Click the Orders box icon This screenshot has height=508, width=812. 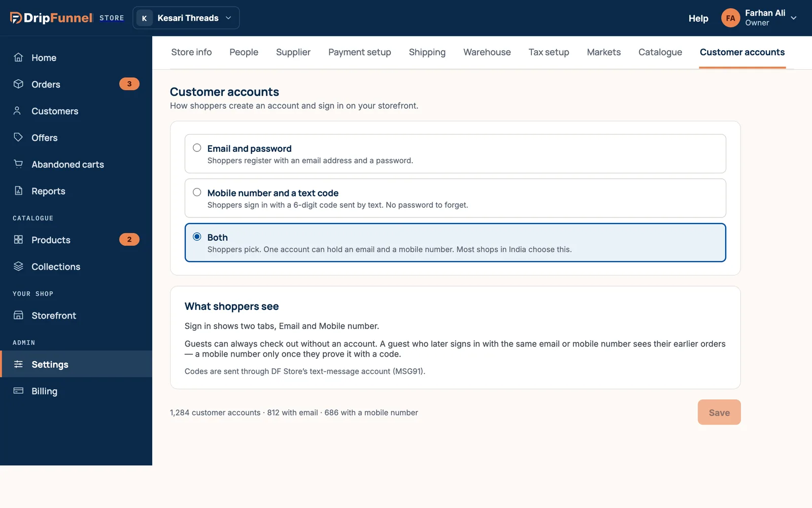point(18,84)
